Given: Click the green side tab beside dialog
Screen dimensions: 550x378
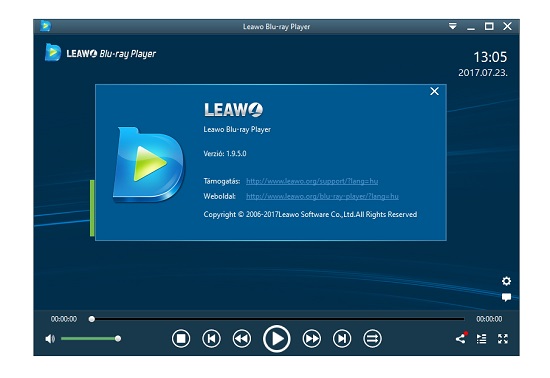Looking at the screenshot, I should coord(92,208).
